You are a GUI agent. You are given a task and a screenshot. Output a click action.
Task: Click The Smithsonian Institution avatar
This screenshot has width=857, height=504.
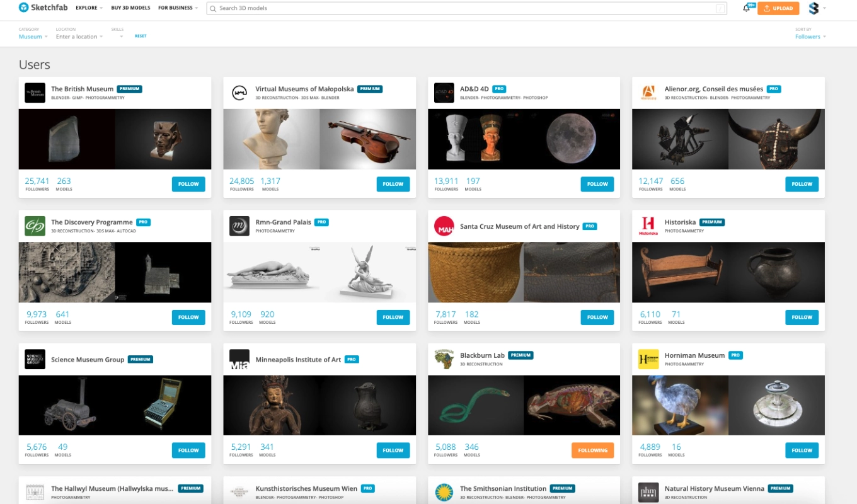444,492
